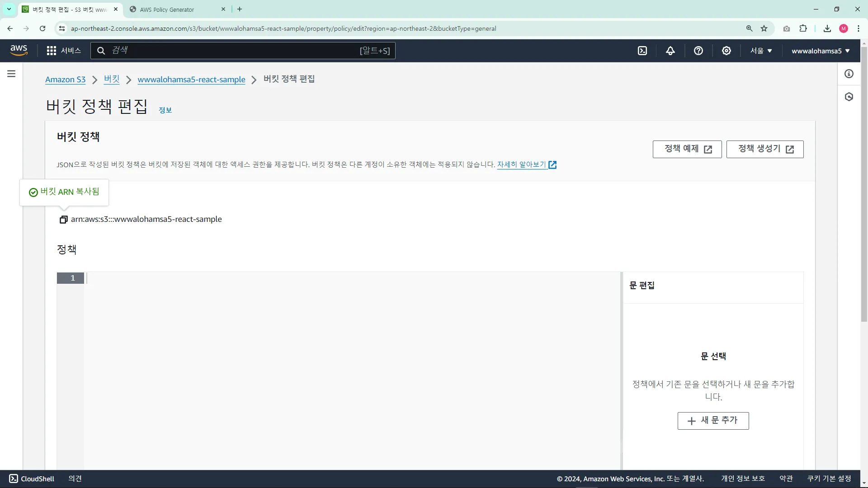Viewport: 868px width, 488px height.
Task: Go to wwwalohamsa5-react-sample breadcrumb link
Action: (191, 80)
